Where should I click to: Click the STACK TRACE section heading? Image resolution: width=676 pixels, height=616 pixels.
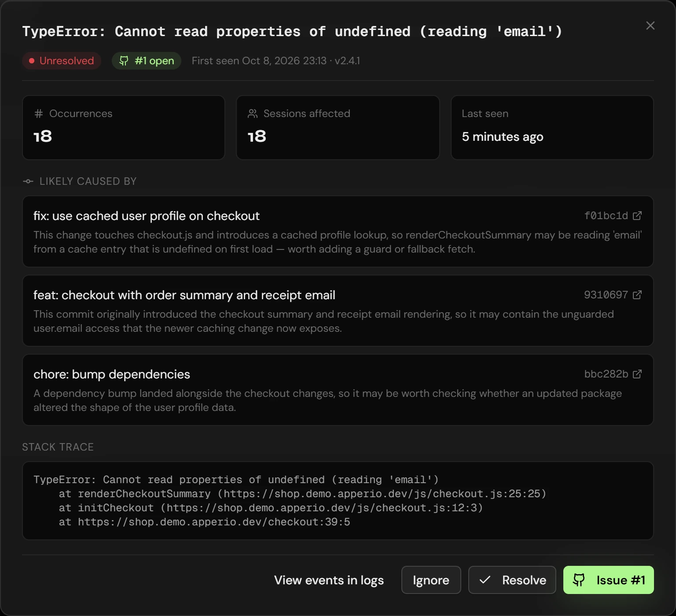(58, 447)
